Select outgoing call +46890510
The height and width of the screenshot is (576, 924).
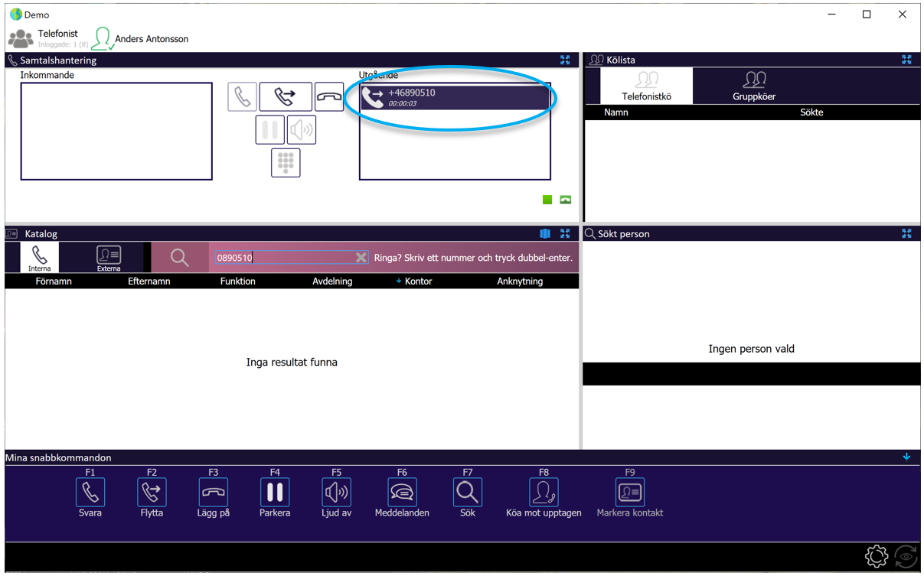[x=455, y=97]
